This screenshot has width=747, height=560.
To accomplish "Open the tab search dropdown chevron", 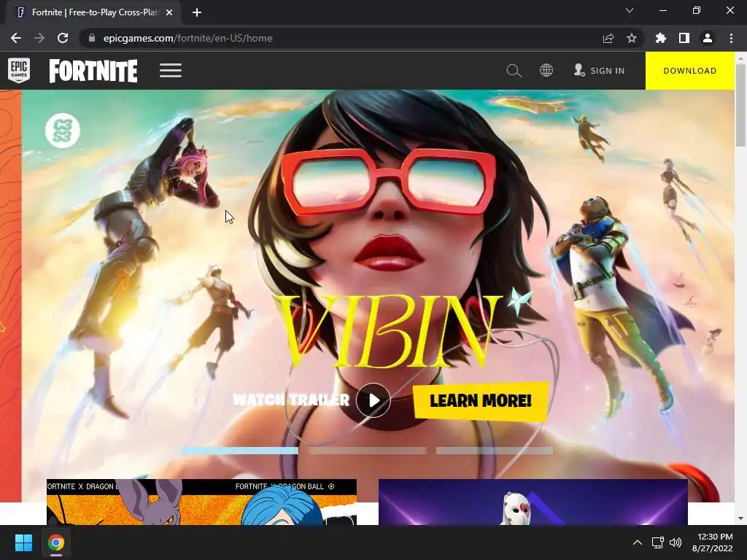I will point(630,10).
